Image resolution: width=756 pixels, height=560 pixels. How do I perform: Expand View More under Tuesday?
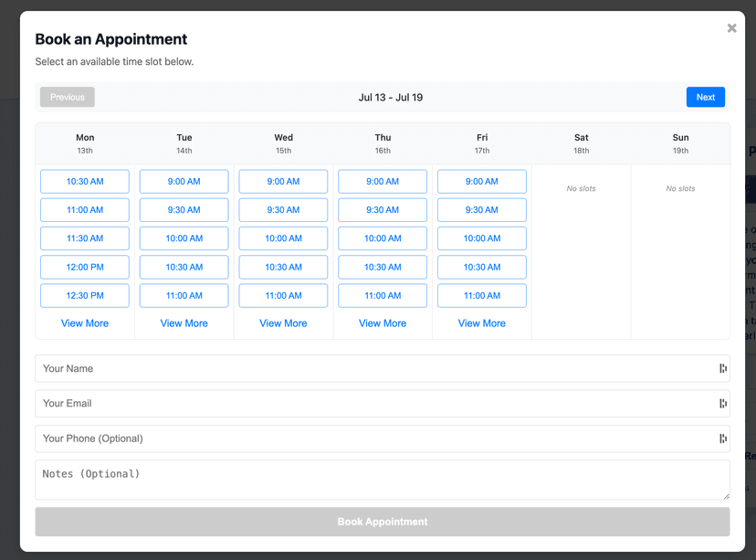point(184,323)
